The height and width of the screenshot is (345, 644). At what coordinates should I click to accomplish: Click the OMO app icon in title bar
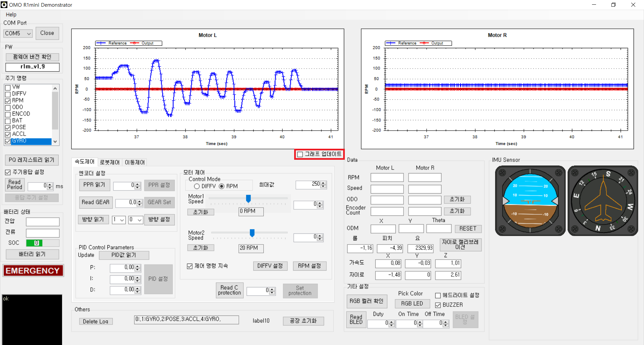[x=4, y=5]
